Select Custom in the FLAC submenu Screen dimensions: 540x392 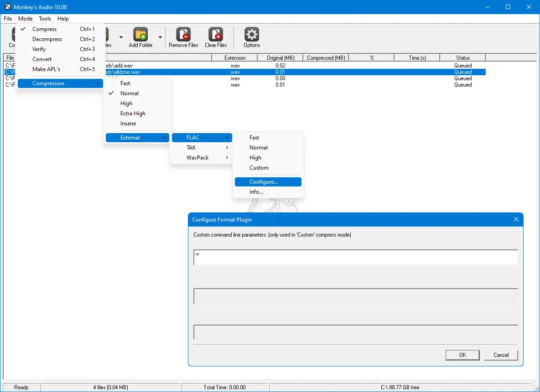point(268,168)
